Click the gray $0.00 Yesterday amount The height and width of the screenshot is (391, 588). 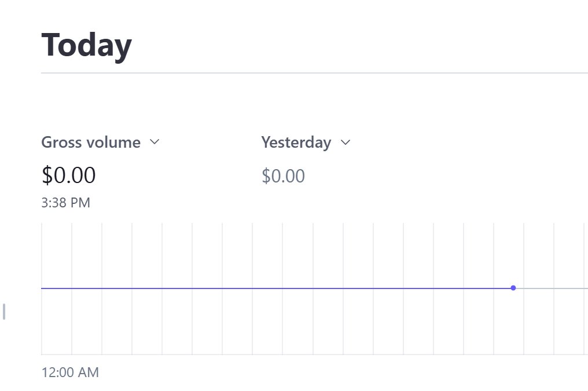[283, 176]
